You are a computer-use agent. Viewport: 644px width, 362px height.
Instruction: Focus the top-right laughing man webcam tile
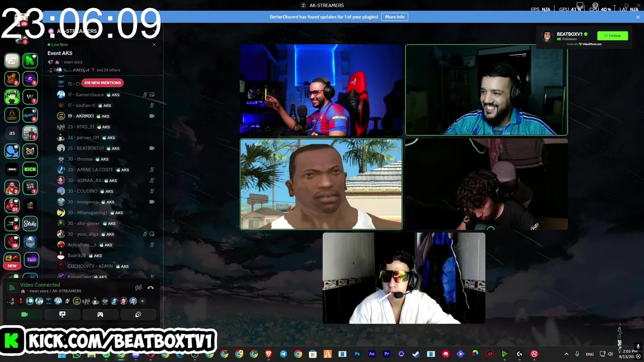[x=487, y=90]
